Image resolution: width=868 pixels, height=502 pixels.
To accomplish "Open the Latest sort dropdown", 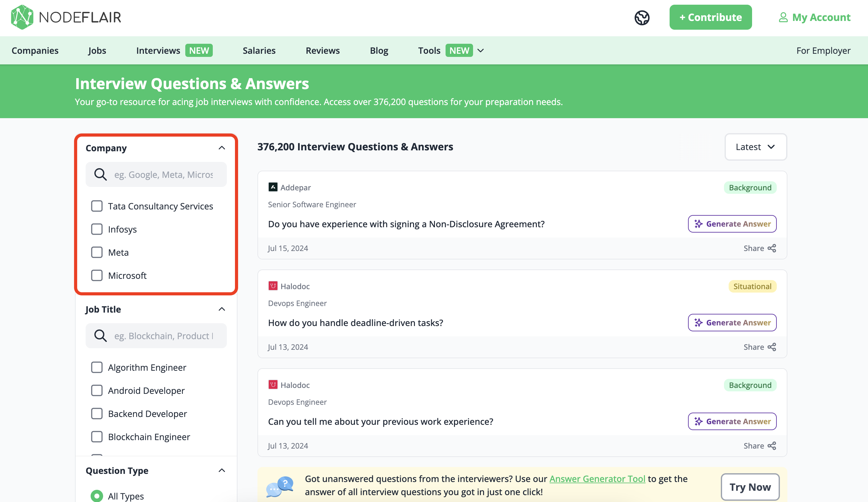I will click(x=756, y=147).
